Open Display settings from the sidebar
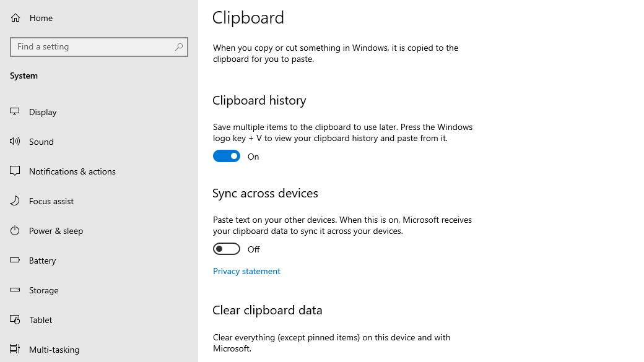This screenshot has width=644, height=362. point(43,112)
